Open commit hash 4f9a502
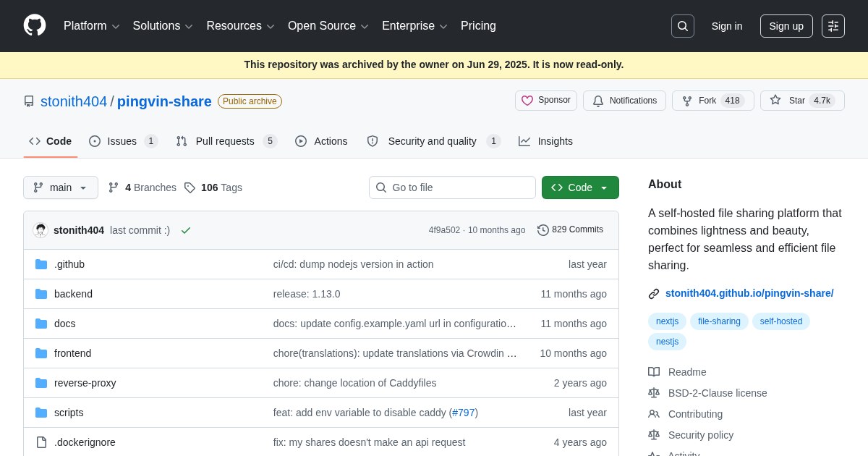 coord(444,230)
